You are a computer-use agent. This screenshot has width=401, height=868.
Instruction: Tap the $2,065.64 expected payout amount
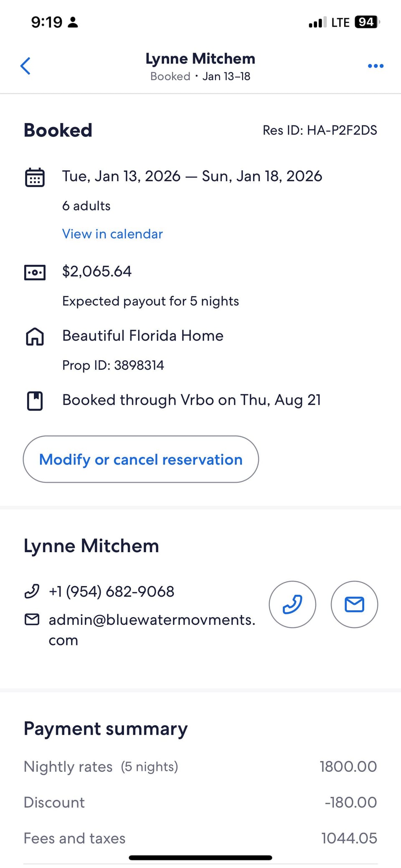click(x=97, y=272)
